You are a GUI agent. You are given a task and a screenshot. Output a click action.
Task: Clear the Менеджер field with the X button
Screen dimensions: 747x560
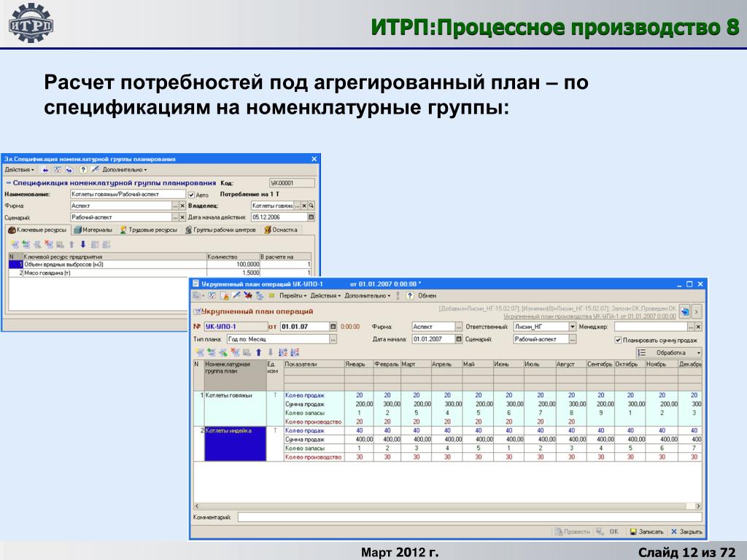click(698, 327)
